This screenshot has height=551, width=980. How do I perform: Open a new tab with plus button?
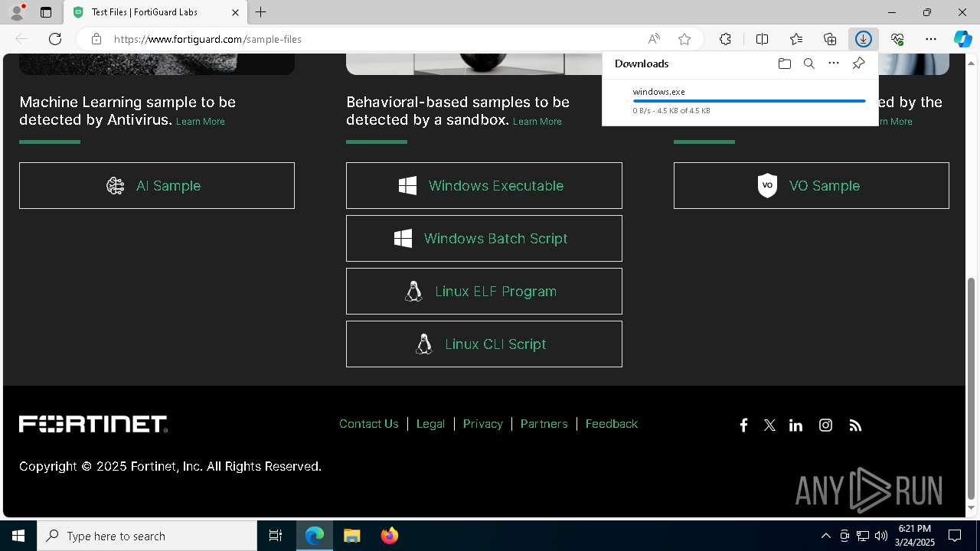coord(260,12)
